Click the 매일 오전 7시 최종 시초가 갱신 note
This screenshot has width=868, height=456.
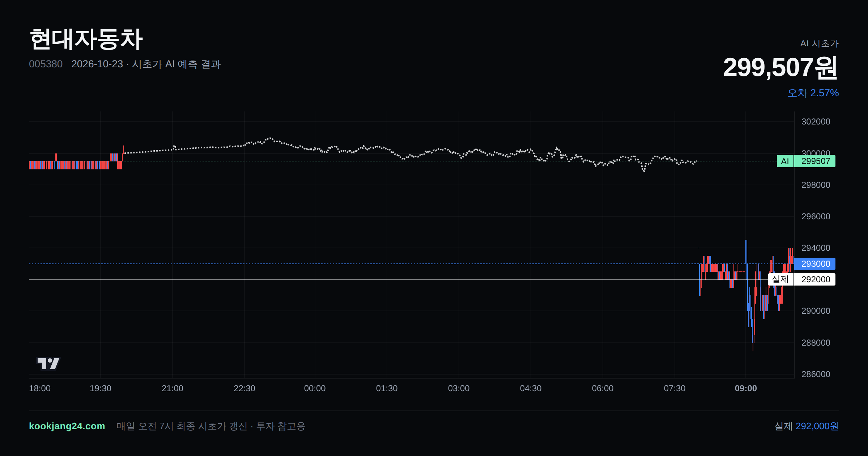(x=211, y=426)
